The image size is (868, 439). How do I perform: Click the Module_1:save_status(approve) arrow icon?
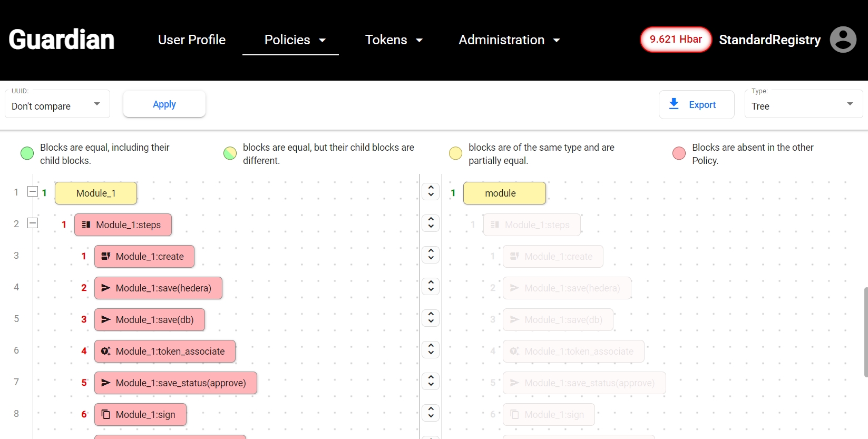pos(106,383)
